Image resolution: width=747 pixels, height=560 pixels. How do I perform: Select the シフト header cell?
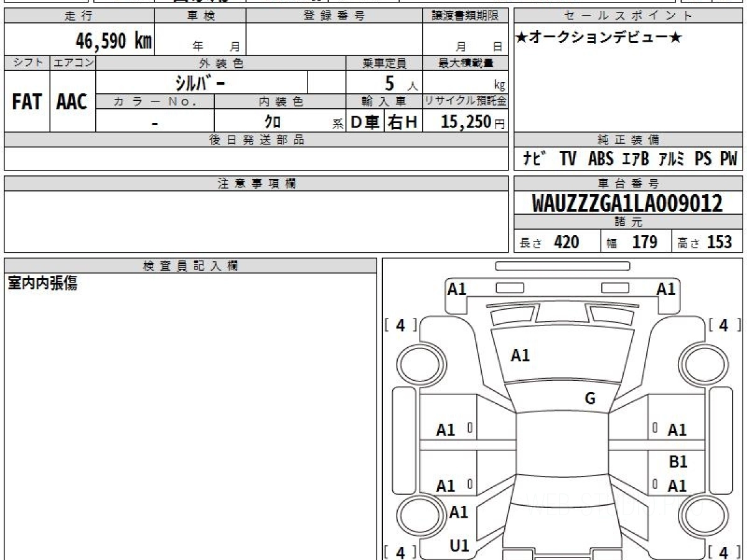click(27, 63)
